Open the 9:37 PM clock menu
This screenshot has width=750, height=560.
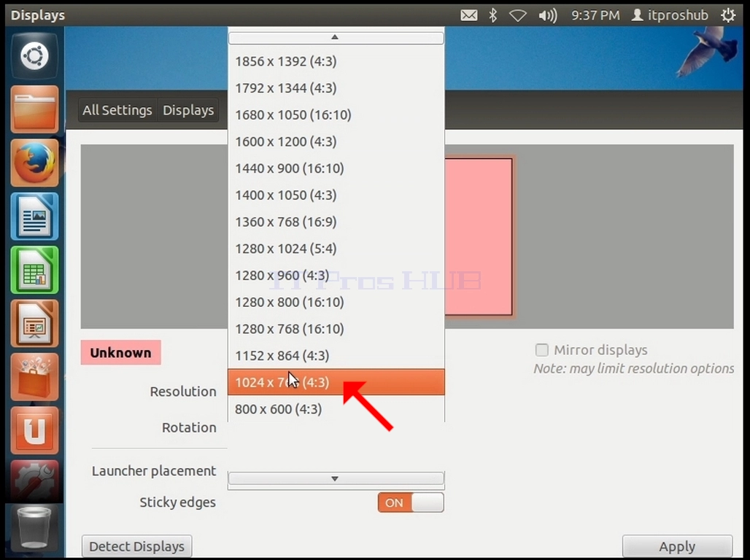tap(595, 15)
